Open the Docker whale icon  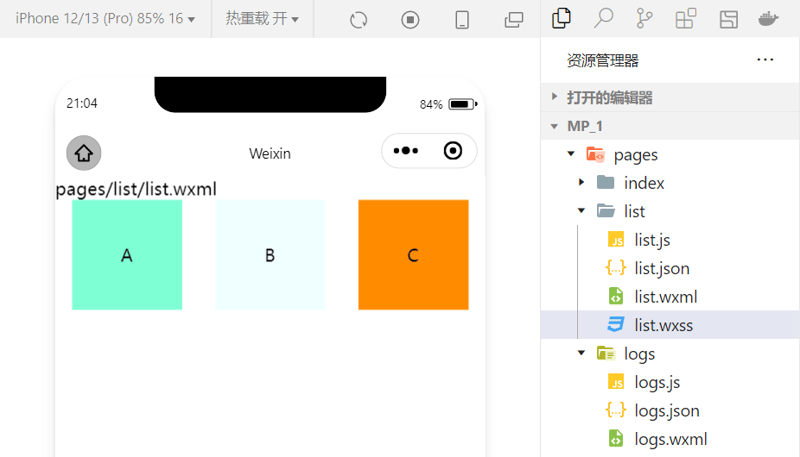768,19
